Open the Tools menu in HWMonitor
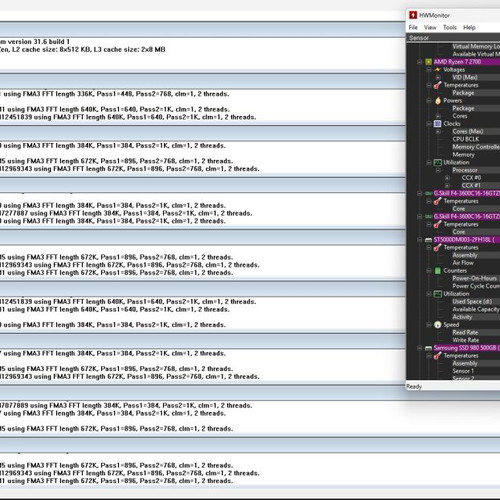The width and height of the screenshot is (500, 500). (x=450, y=27)
